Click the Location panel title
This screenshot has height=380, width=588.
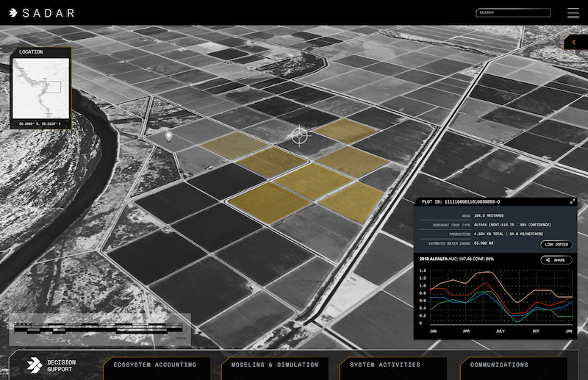coord(31,52)
